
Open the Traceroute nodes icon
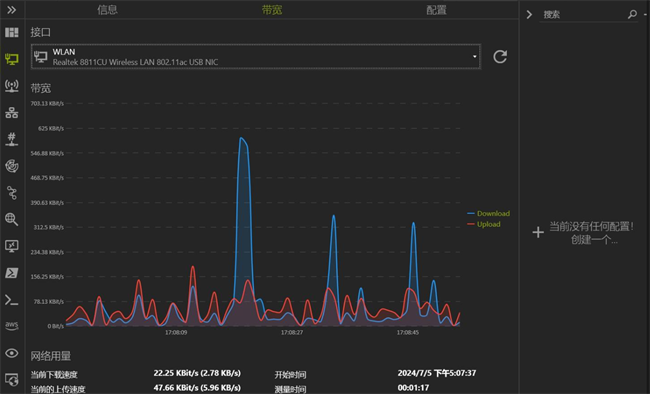[12, 193]
